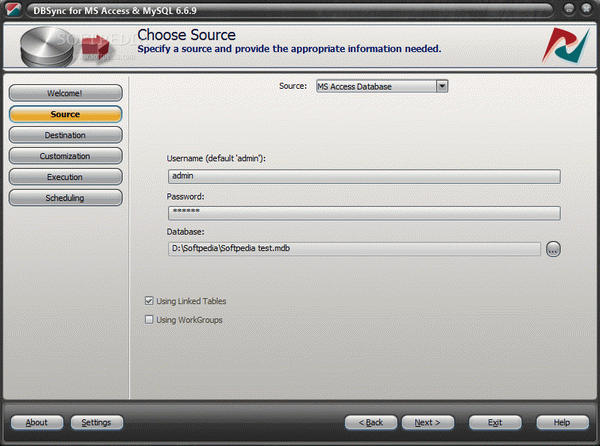Open the Source type dropdown arrow
This screenshot has height=446, width=600.
pos(442,86)
